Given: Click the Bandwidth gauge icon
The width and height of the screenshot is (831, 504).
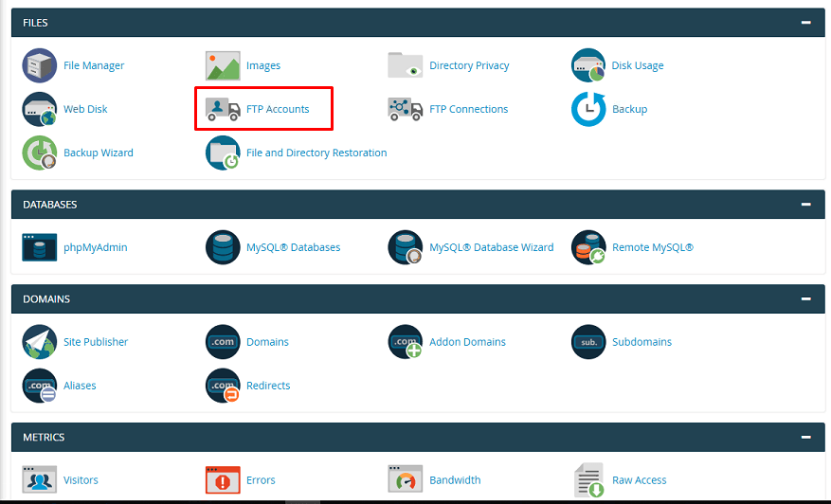Looking at the screenshot, I should coord(406,479).
